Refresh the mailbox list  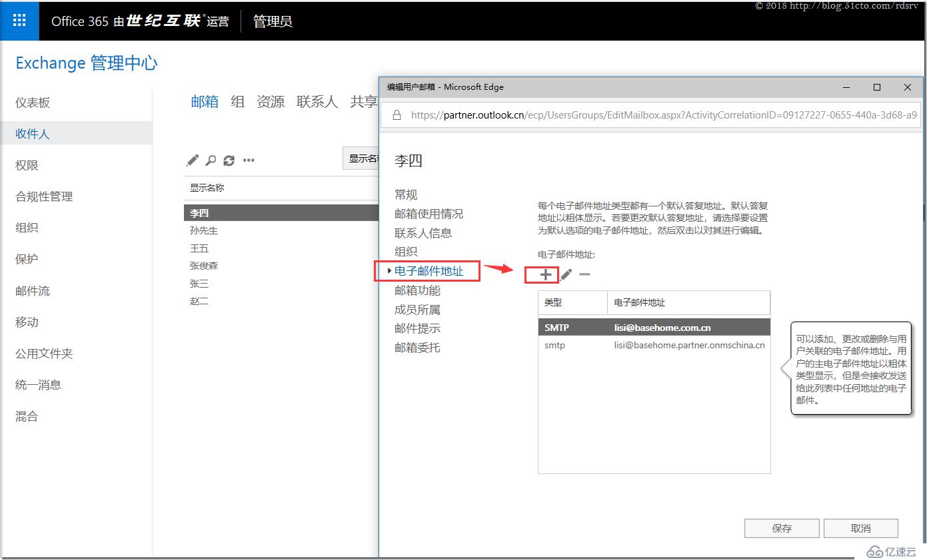point(229,160)
